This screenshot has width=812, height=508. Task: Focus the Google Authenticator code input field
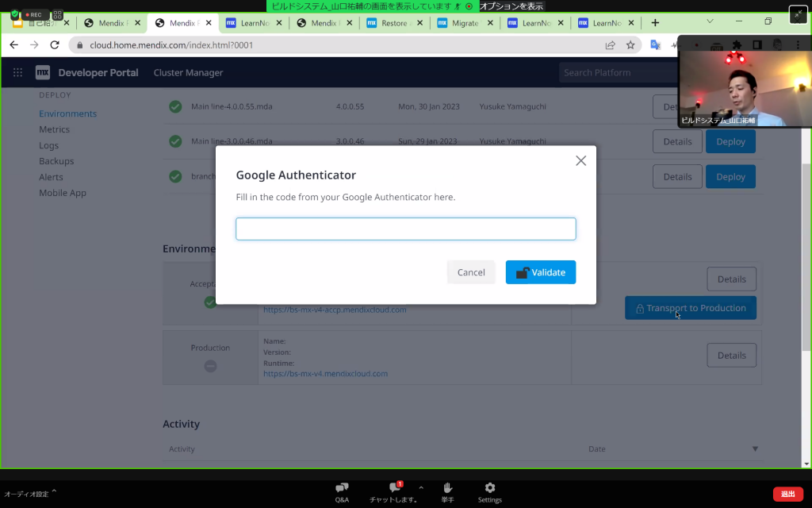coord(405,229)
